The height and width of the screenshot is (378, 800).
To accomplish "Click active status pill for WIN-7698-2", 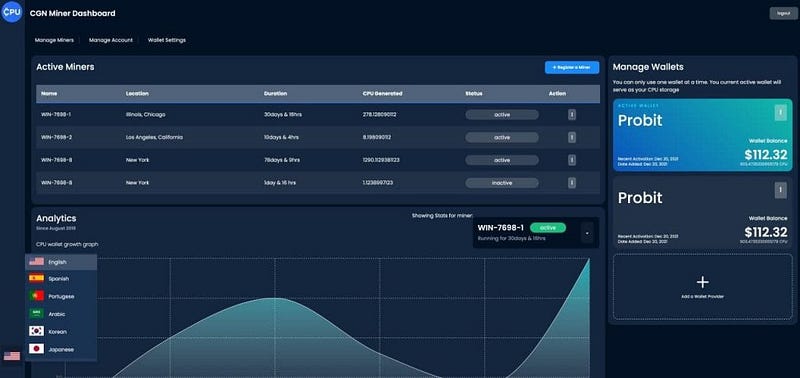I will [502, 137].
